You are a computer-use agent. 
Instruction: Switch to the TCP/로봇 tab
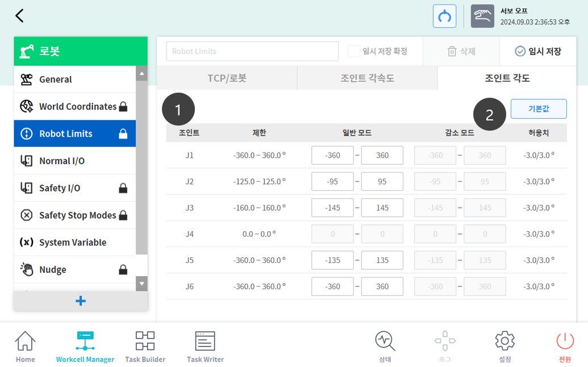click(227, 78)
